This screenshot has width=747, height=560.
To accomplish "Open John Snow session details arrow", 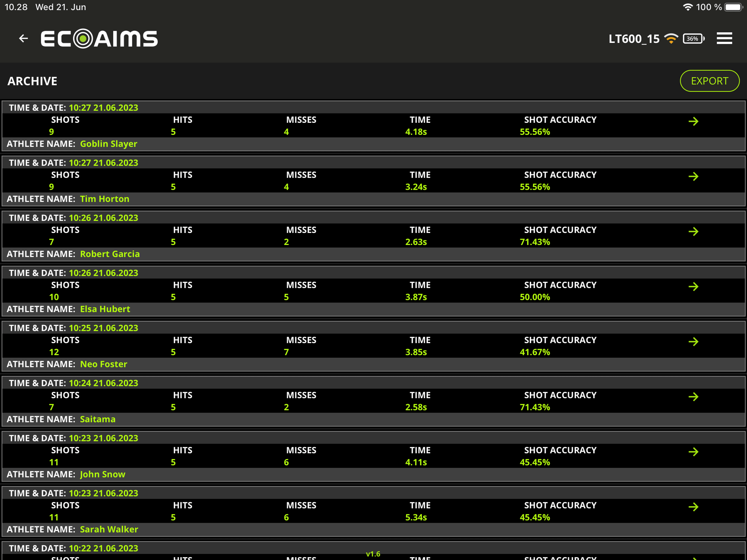I will pos(694,451).
